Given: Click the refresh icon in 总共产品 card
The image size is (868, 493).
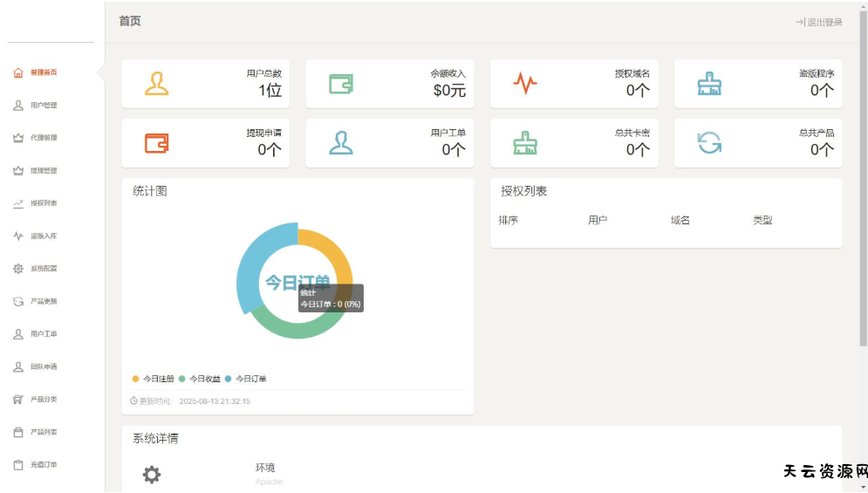Looking at the screenshot, I should click(709, 143).
